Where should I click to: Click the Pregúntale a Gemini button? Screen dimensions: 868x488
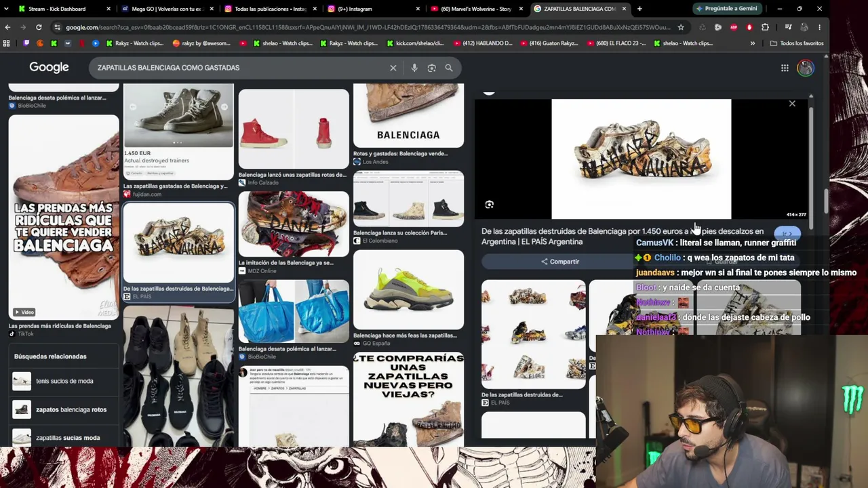[726, 9]
